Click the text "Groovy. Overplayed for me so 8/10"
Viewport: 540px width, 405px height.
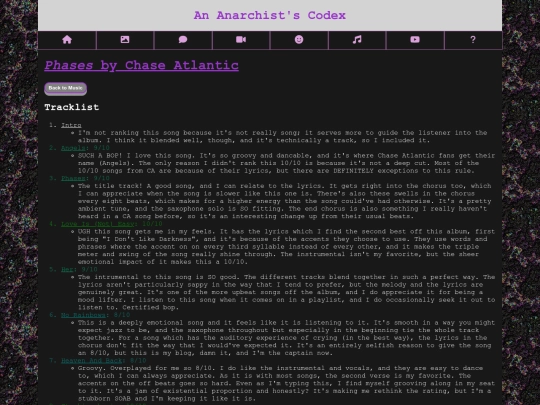(x=147, y=368)
